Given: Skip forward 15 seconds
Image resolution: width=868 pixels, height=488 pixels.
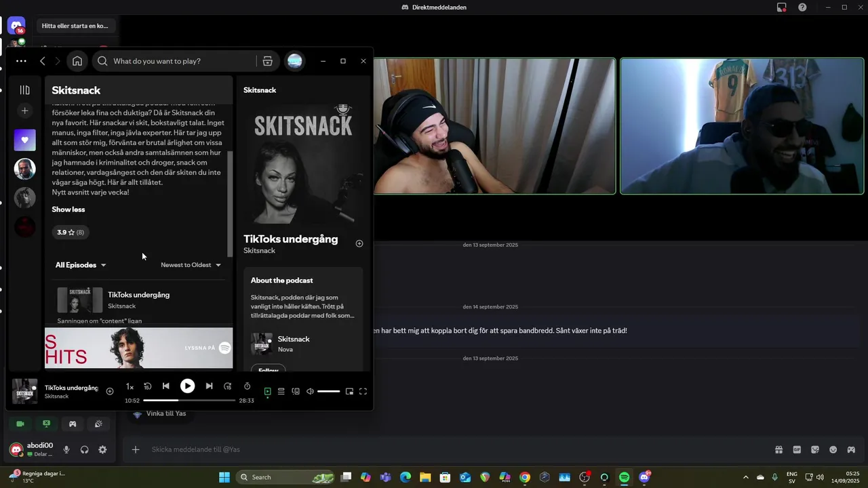Looking at the screenshot, I should pos(228,386).
